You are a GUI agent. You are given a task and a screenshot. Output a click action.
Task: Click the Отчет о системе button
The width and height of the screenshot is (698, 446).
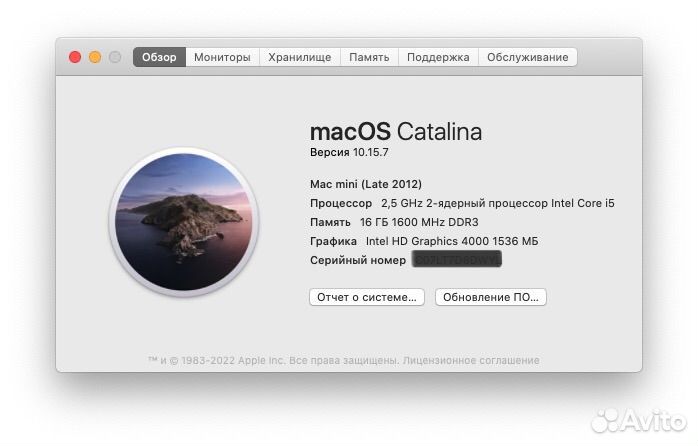(367, 297)
